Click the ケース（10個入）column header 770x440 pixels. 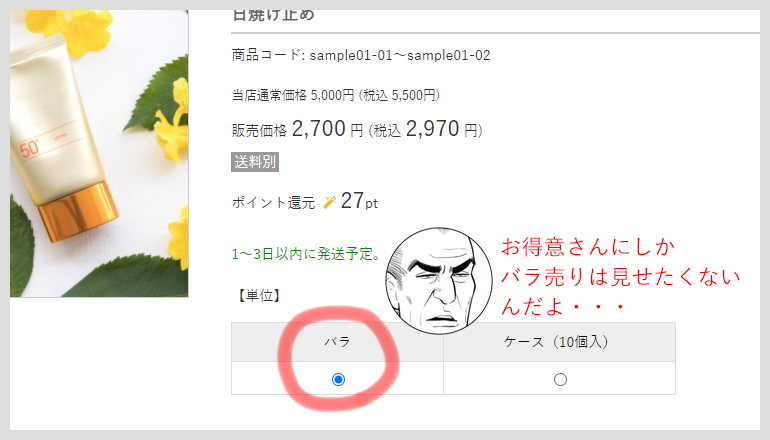tap(559, 342)
